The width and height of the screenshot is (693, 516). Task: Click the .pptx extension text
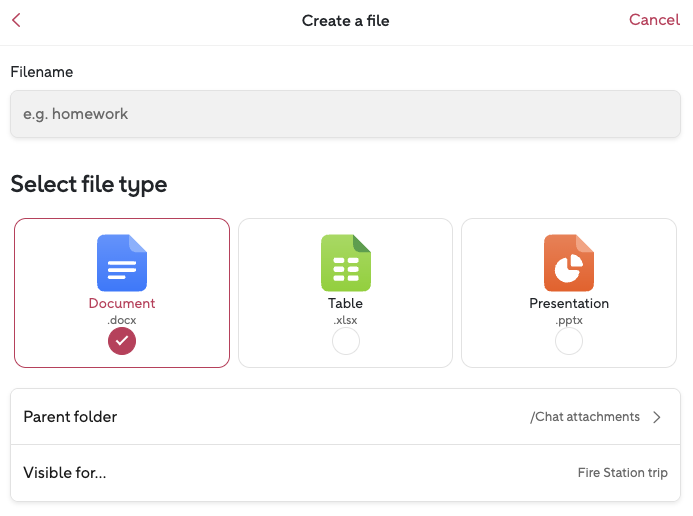pyautogui.click(x=568, y=319)
